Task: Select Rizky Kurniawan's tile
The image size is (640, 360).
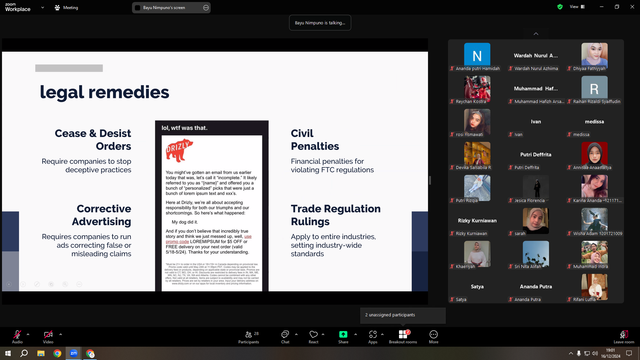Action: [477, 222]
